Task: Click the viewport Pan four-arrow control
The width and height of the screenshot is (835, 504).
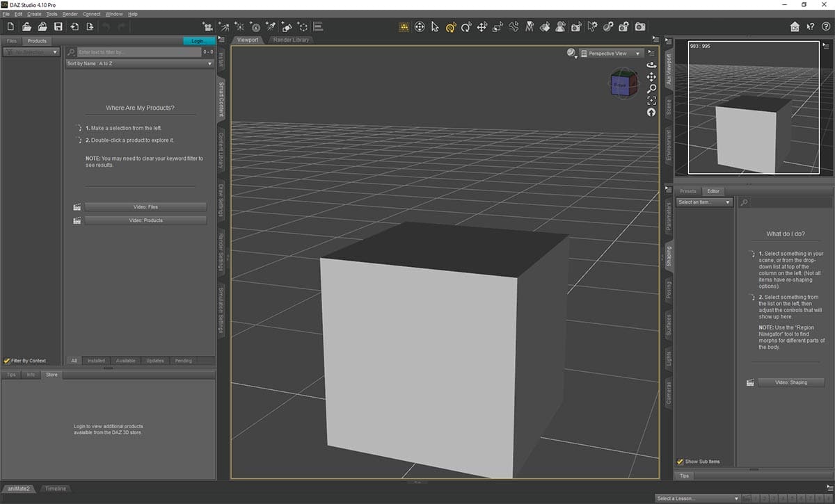Action: (x=651, y=77)
